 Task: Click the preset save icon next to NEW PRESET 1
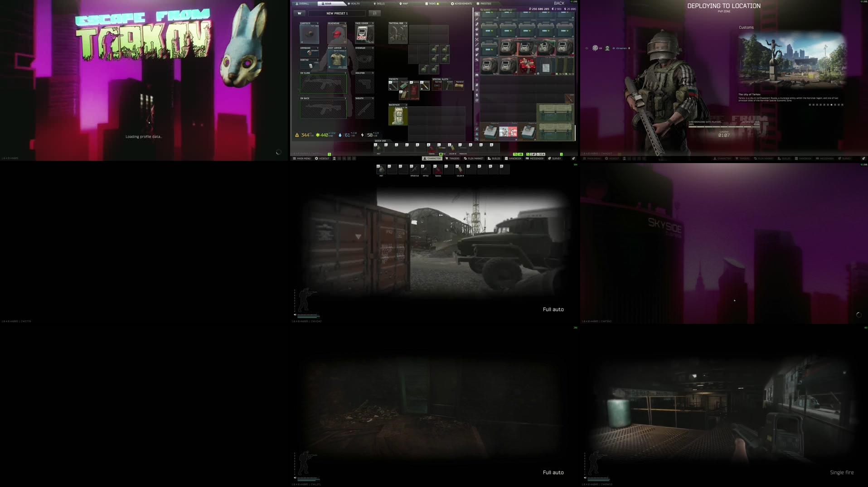point(374,13)
